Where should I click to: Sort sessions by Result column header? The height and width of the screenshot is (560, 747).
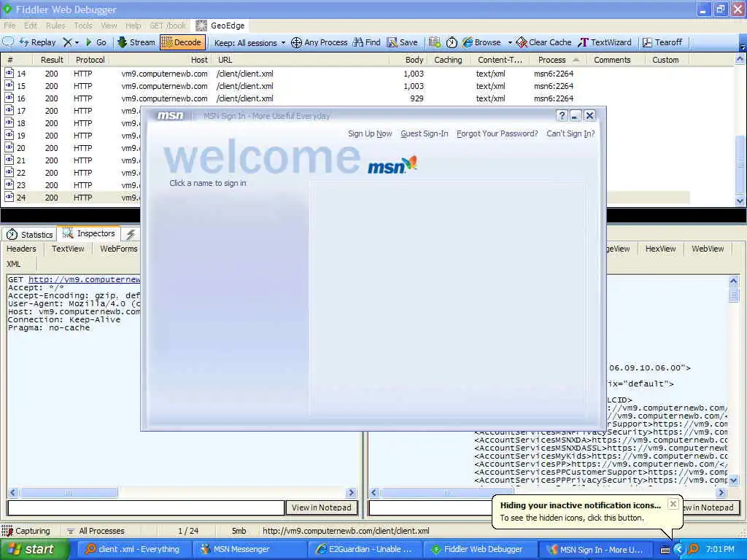click(52, 60)
